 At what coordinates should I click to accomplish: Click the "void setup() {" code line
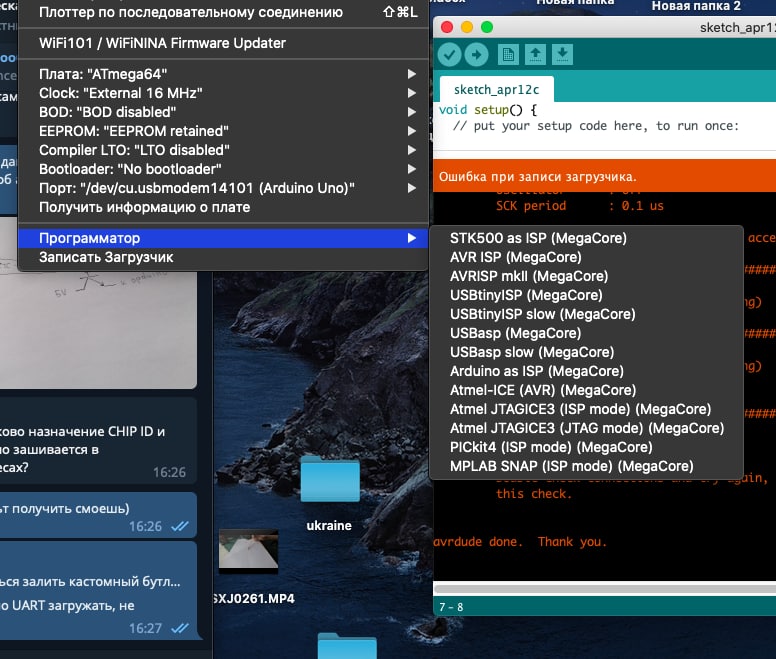pos(488,110)
